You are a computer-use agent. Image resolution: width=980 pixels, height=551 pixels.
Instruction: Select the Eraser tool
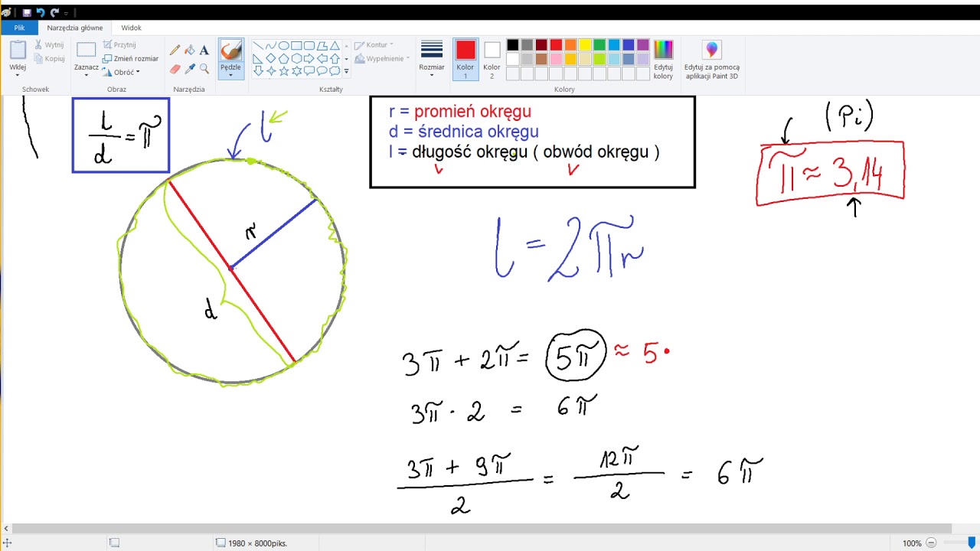tap(175, 69)
